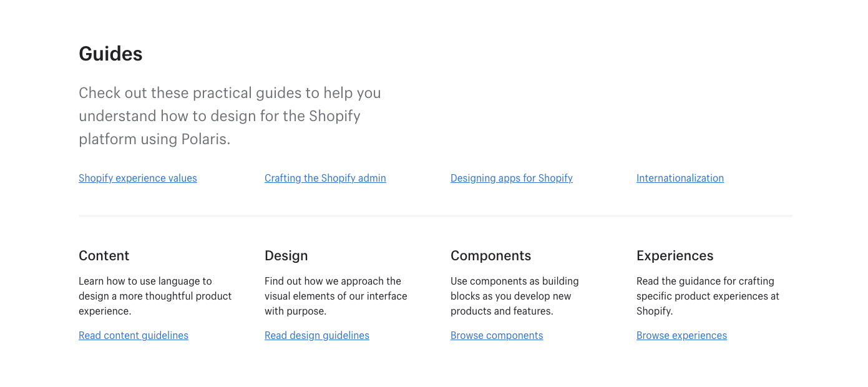The height and width of the screenshot is (387, 868).
Task: Click the Components section heading
Action: [490, 255]
